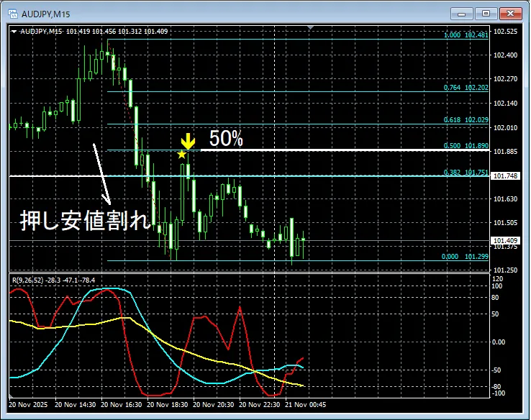Click the Fibonacci 0.618 102.029 label
This screenshot has width=531, height=420.
point(466,120)
